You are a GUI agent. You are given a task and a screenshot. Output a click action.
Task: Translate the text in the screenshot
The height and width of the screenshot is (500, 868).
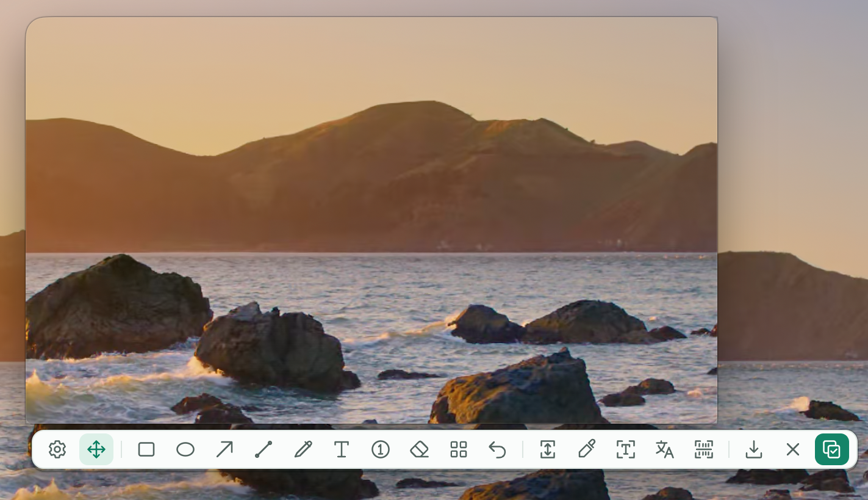point(665,450)
